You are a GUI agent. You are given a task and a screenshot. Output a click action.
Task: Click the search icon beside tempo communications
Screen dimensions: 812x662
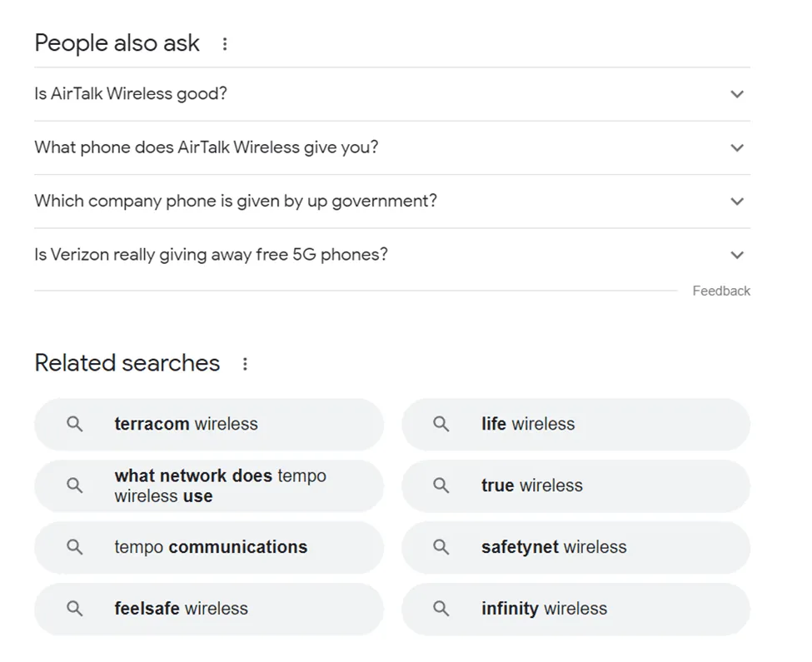tap(74, 547)
